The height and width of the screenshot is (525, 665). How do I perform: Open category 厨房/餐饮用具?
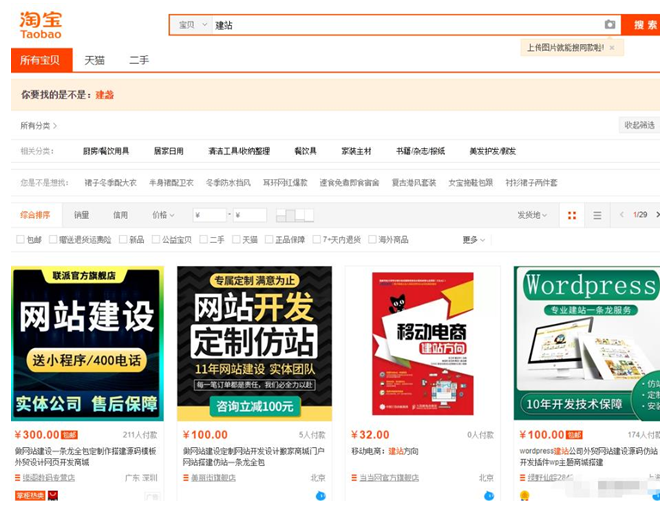pos(106,151)
